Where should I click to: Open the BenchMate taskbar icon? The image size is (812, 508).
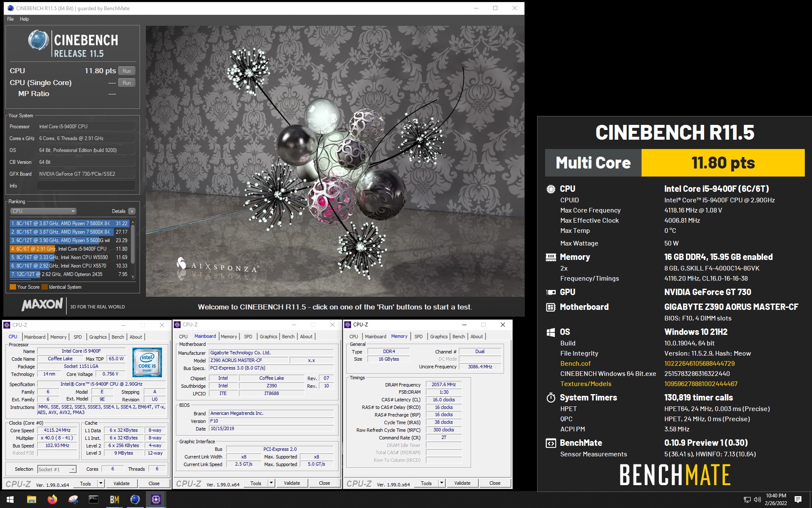[x=114, y=500]
